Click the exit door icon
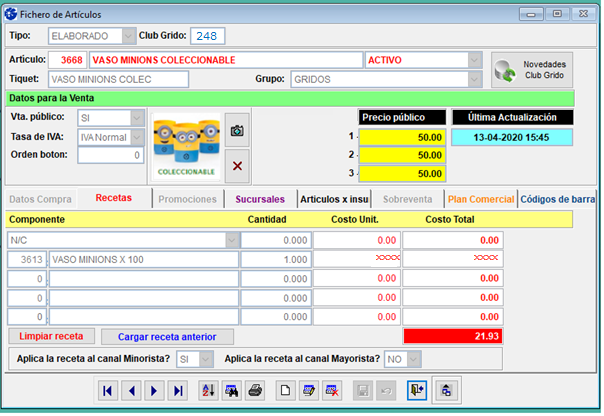 [x=415, y=390]
